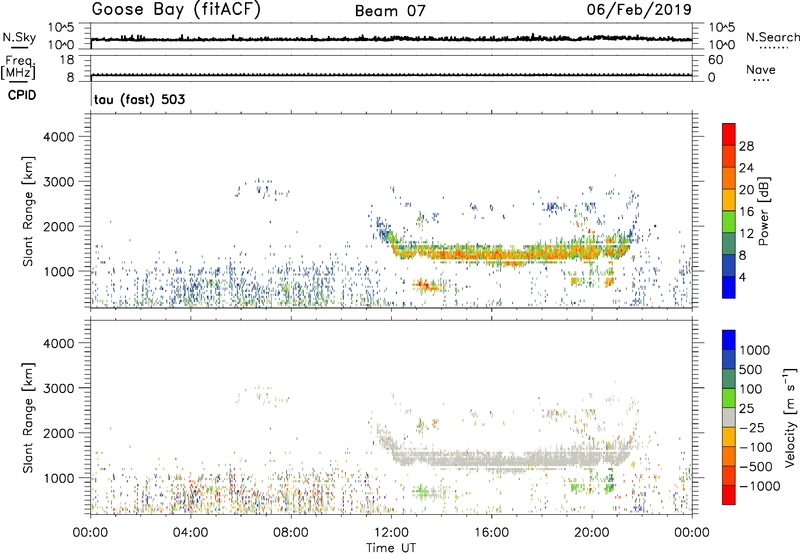Viewport: 800px width, 554px height.
Task: Click the 'Power [dB]' colorbar title
Action: pyautogui.click(x=763, y=211)
